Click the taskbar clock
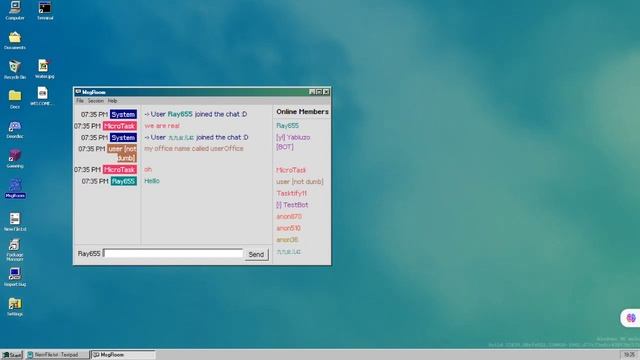 pos(629,355)
